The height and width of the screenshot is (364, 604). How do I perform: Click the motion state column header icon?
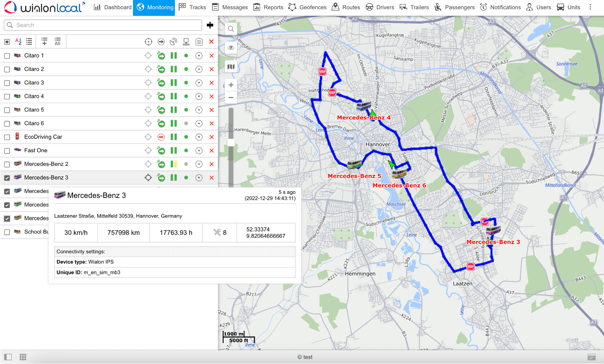tap(161, 42)
